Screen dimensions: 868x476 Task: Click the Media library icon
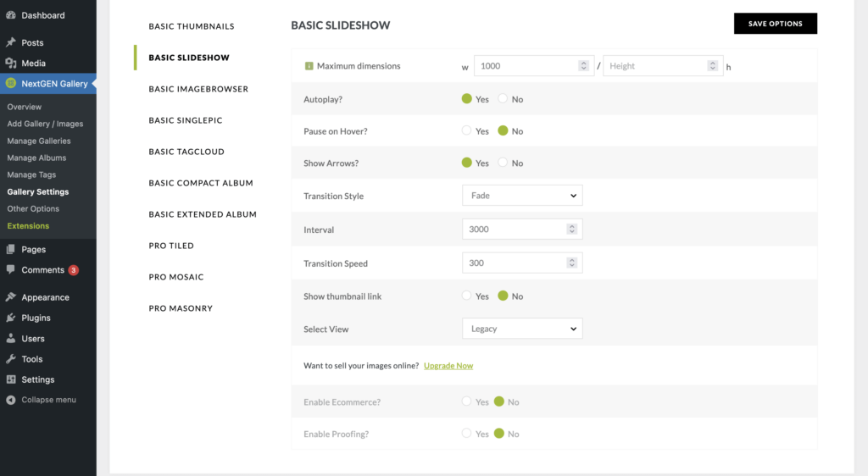tap(10, 63)
